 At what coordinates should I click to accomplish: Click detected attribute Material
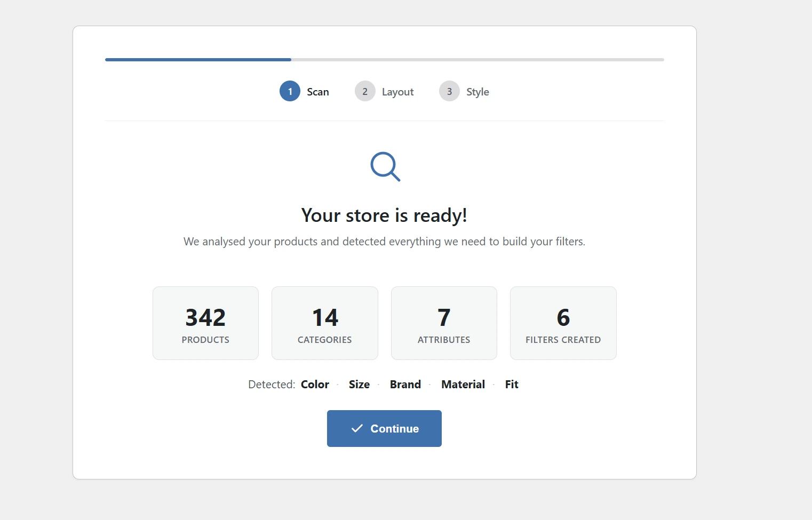(x=463, y=385)
